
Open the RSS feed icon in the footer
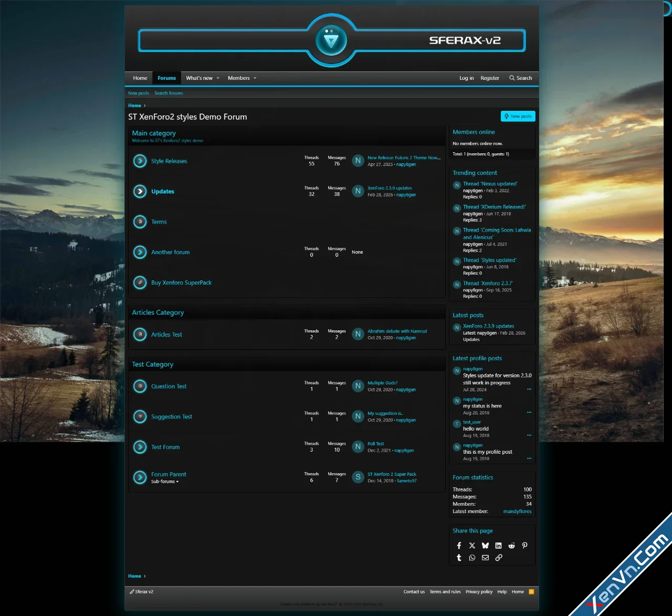(532, 591)
